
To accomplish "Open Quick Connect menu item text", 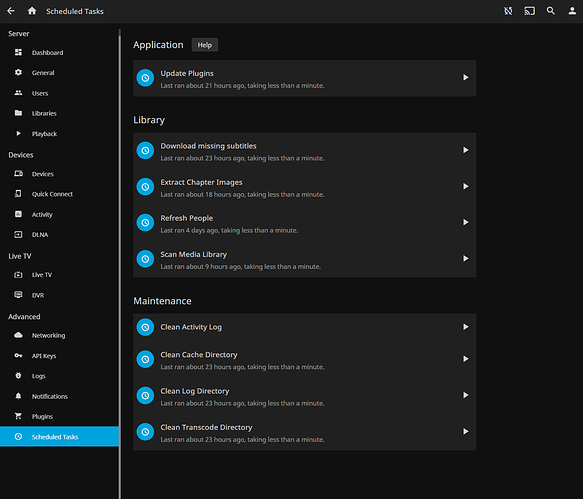I will tap(52, 194).
